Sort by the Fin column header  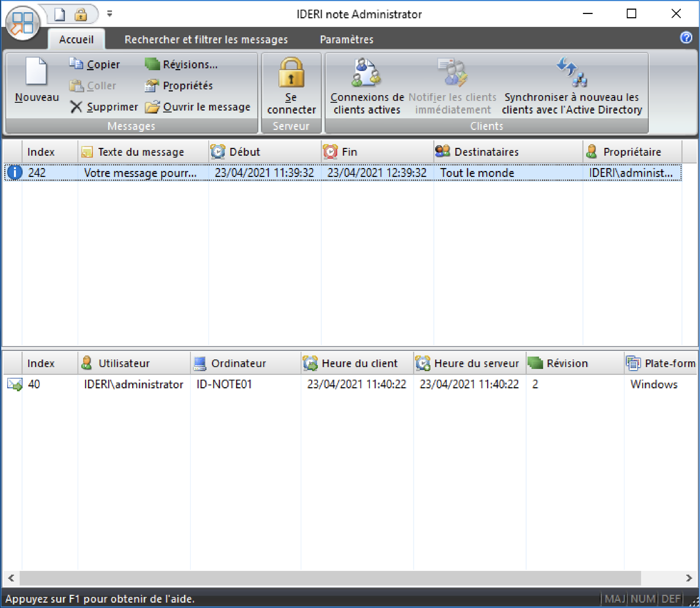[378, 152]
